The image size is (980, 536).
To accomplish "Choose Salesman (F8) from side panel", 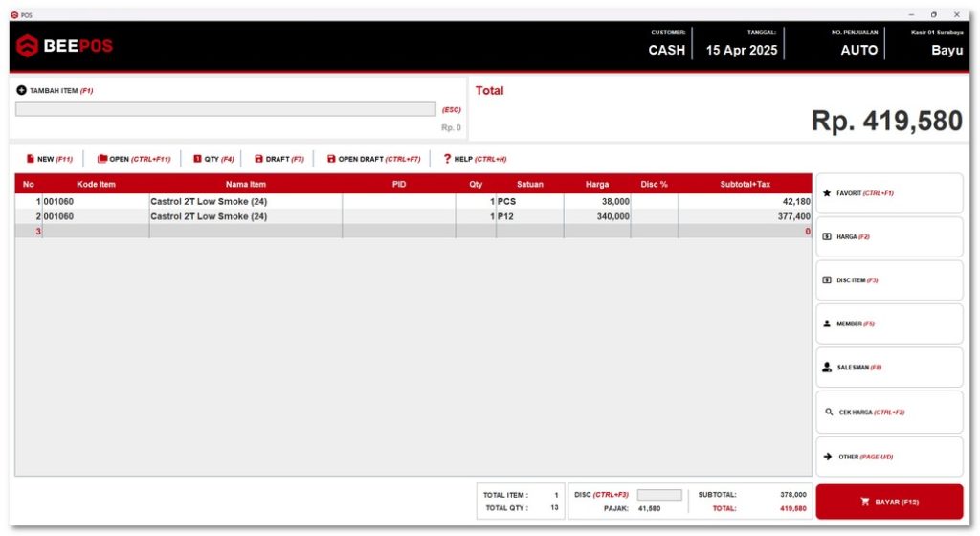I will click(888, 368).
